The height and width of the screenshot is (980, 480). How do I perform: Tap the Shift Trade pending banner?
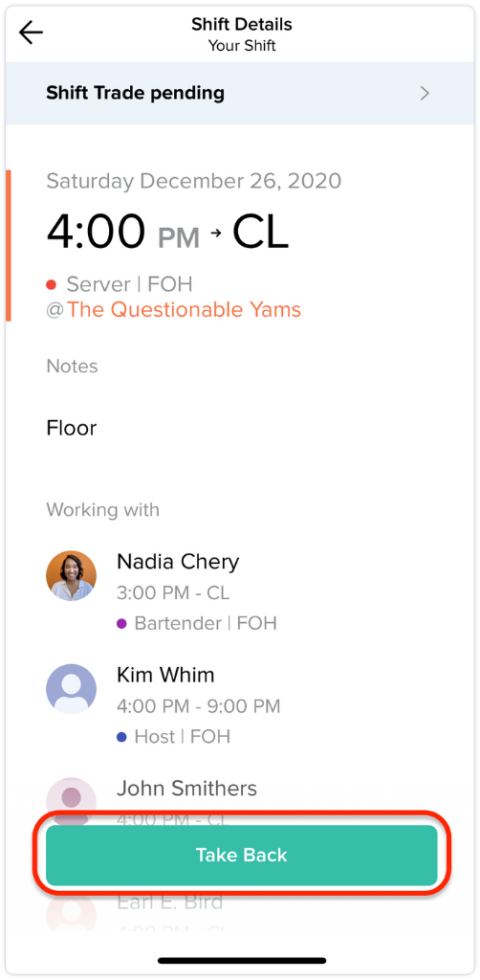pyautogui.click(x=240, y=93)
